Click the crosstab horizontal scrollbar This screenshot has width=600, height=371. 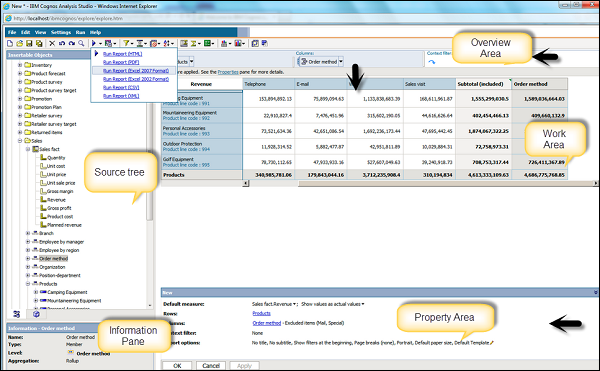(x=420, y=184)
